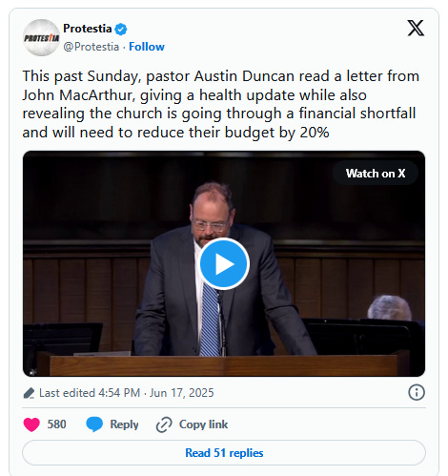Open the Protestia display name
448x476 pixels.
pyautogui.click(x=88, y=29)
